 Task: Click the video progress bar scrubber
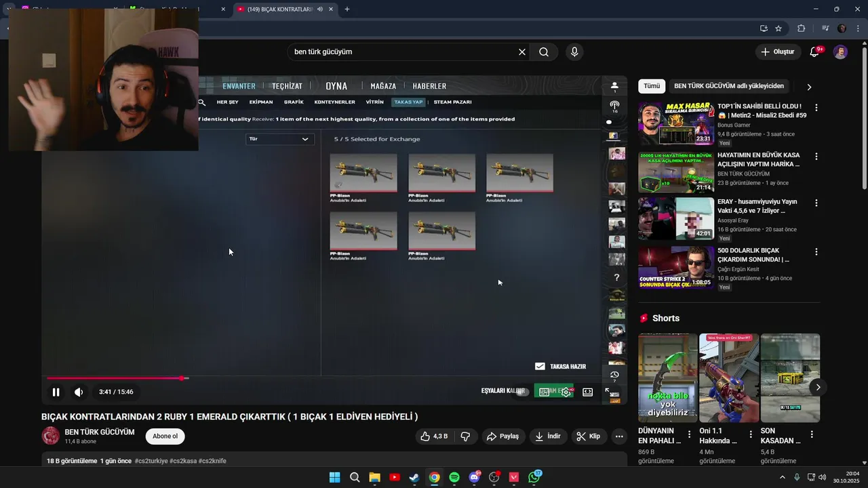(x=182, y=378)
